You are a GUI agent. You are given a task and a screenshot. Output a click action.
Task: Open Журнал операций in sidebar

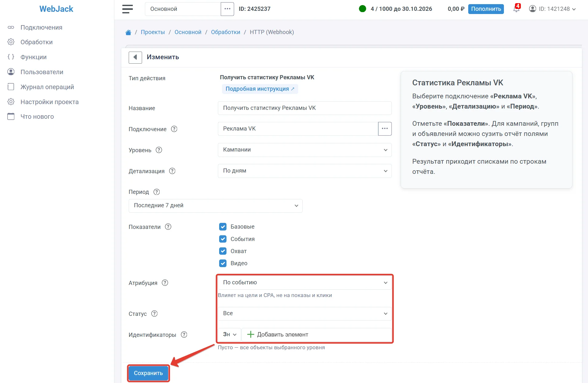(x=47, y=87)
